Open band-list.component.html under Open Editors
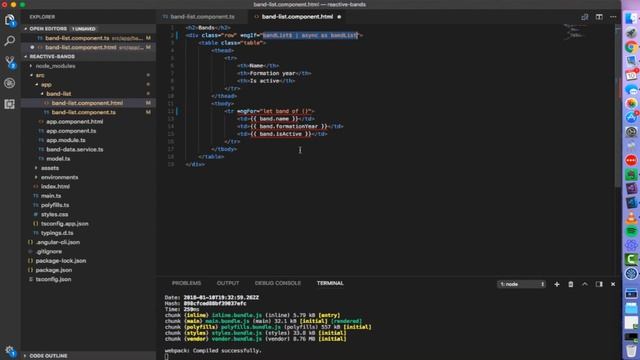 (89, 47)
